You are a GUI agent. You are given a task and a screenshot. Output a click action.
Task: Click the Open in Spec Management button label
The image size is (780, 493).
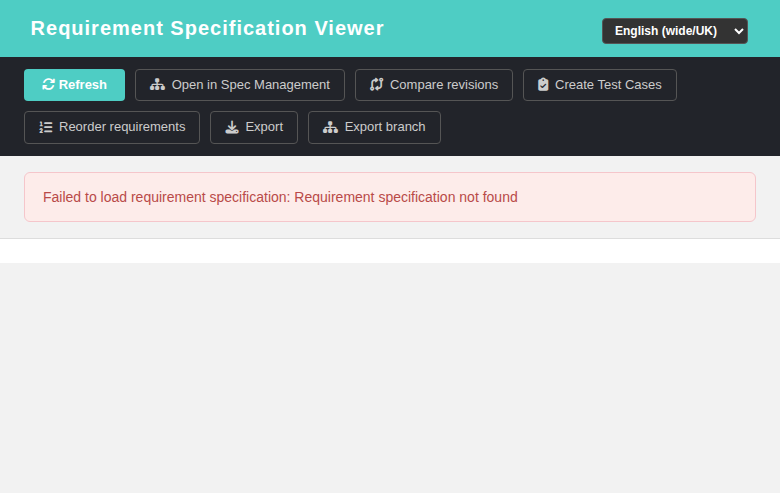pos(251,85)
